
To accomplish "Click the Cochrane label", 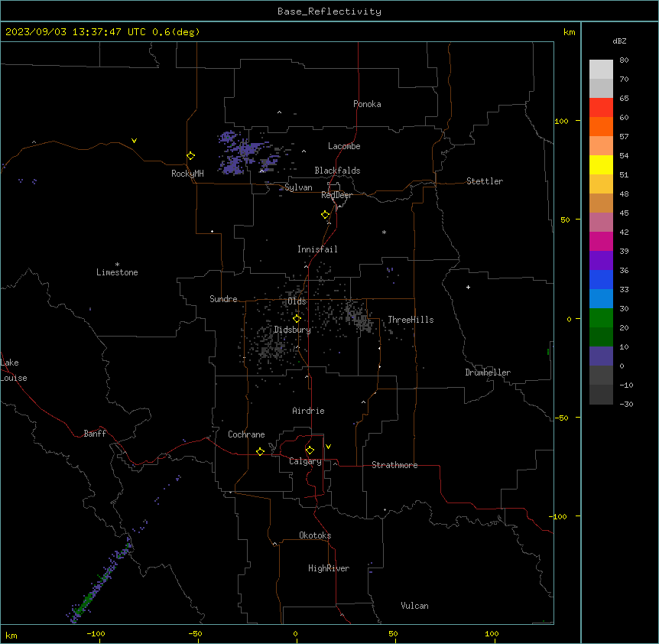I will click(x=246, y=434).
